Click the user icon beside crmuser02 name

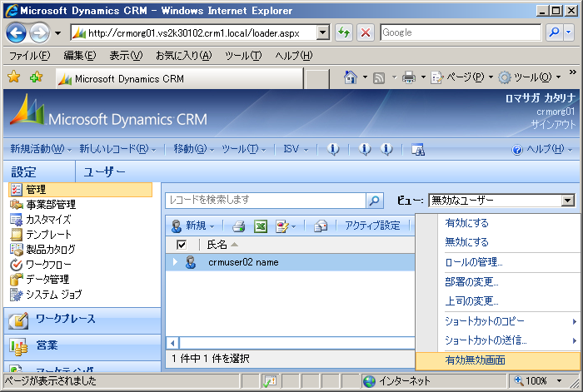[191, 262]
